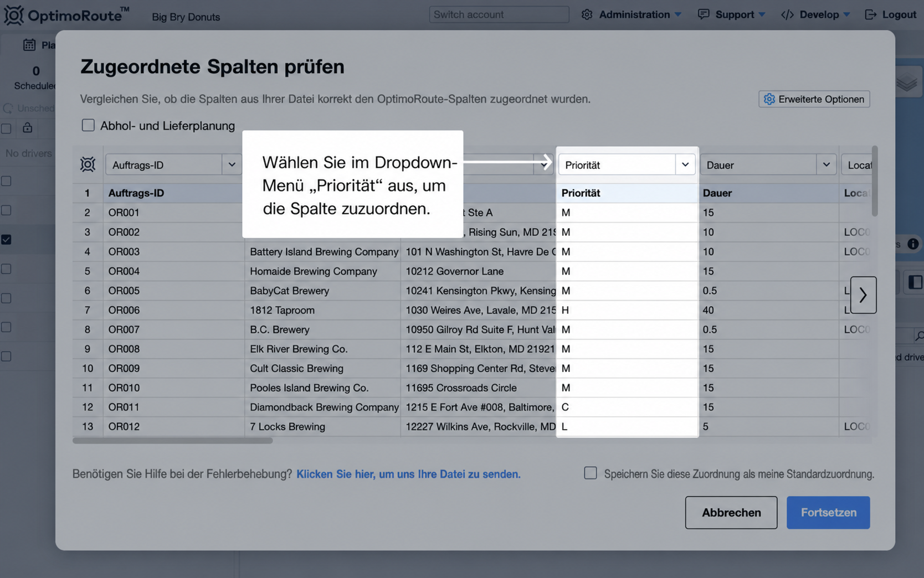Enable the Abhol- und Lieferplanung checkbox
This screenshot has width=924, height=578.
click(x=88, y=125)
